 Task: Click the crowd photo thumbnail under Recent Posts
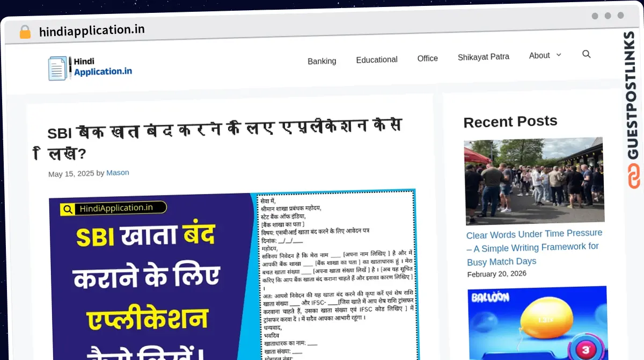[533, 181]
